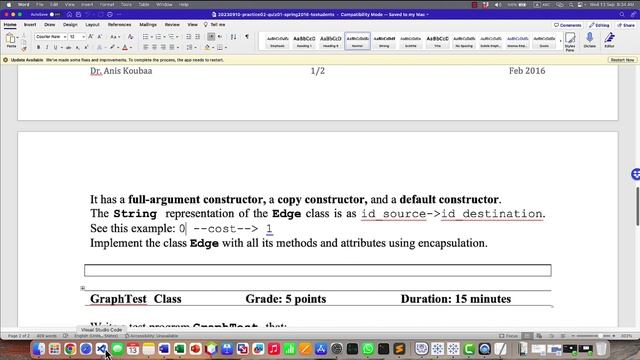The height and width of the screenshot is (360, 640).
Task: Click the word count in the status bar
Action: coord(47,336)
